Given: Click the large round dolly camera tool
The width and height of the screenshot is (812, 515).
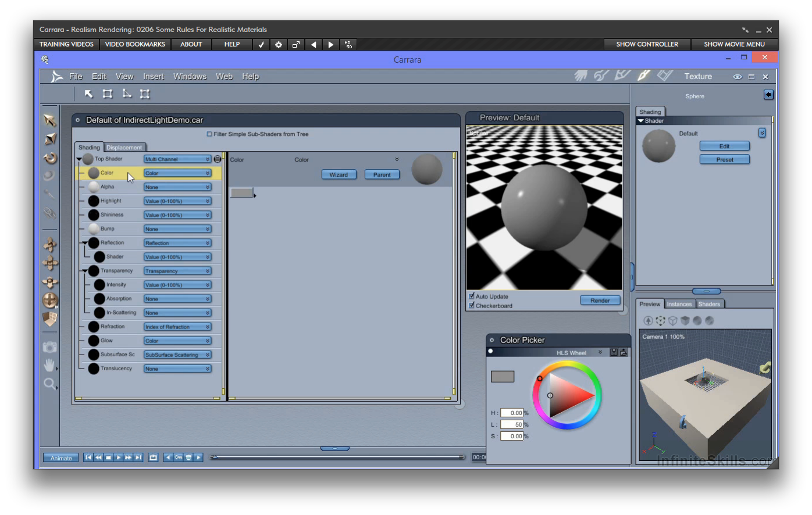Looking at the screenshot, I should pos(51,301).
